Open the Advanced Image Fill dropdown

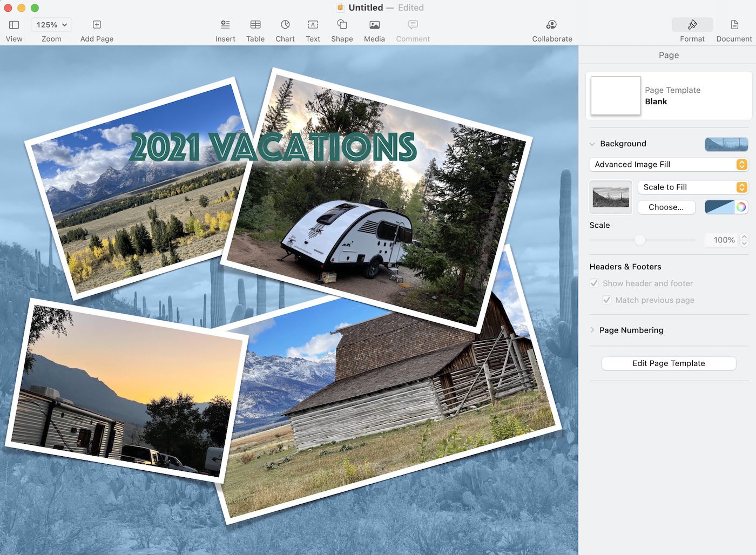click(x=668, y=165)
